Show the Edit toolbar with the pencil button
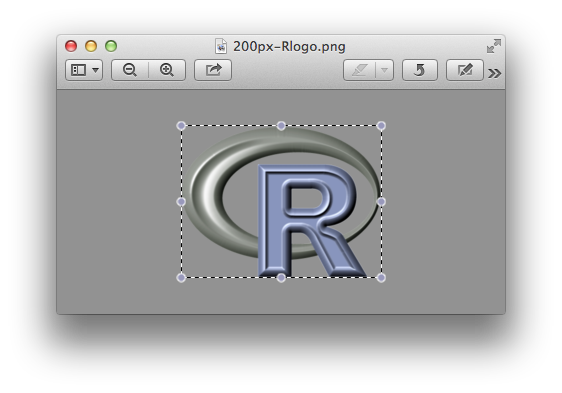Viewport: 562px width, 393px height. tap(465, 70)
